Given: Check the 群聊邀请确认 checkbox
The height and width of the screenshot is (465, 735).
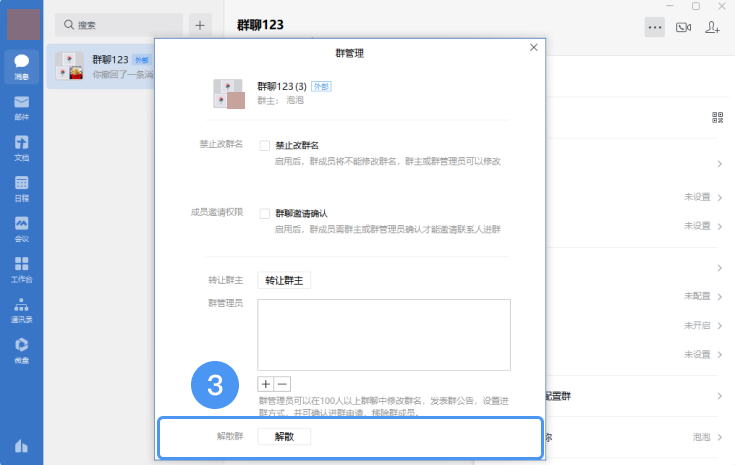Looking at the screenshot, I should pos(265,213).
